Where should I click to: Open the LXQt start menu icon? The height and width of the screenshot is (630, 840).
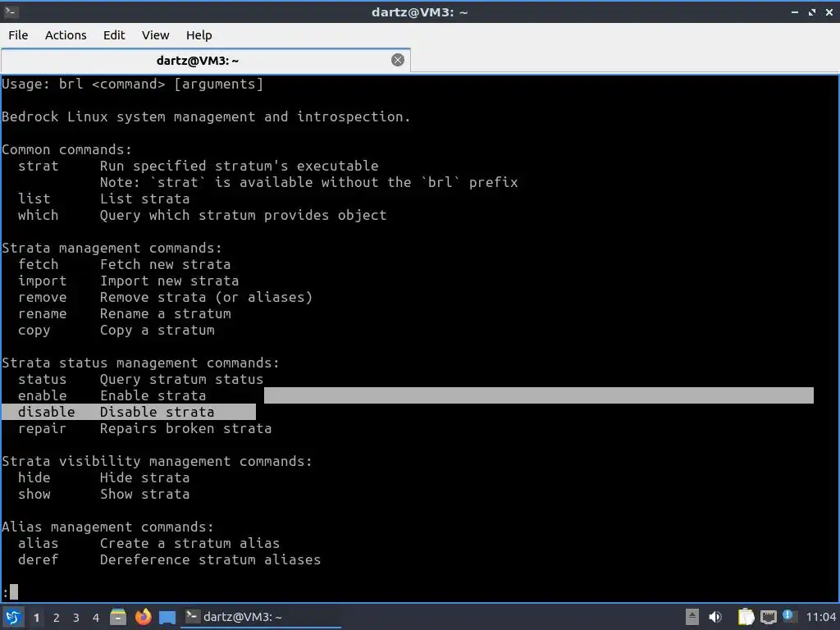click(13, 617)
